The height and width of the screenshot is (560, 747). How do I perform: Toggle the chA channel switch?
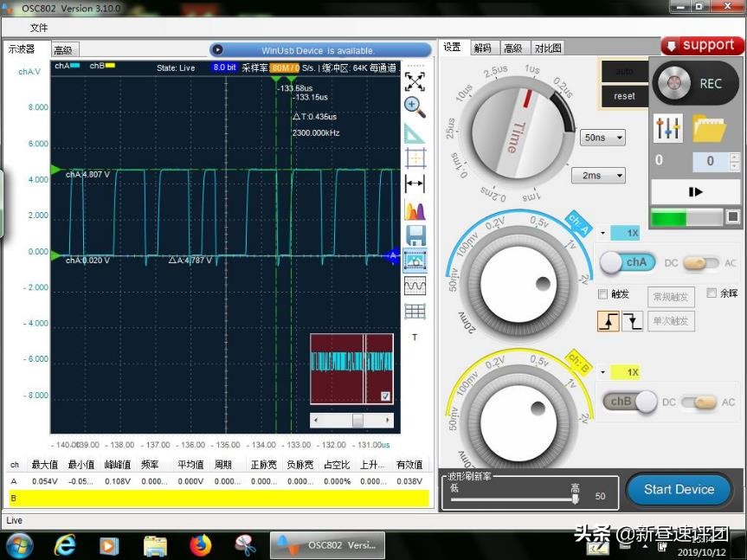pos(626,262)
